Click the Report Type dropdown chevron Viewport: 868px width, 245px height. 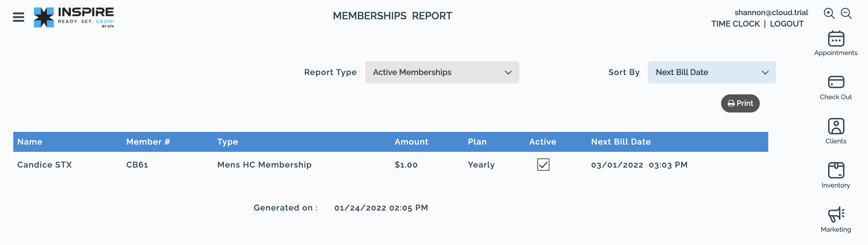pos(508,73)
